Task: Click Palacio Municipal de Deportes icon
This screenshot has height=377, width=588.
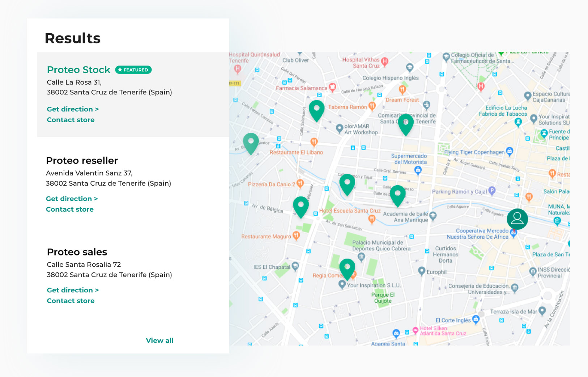Action: click(361, 257)
